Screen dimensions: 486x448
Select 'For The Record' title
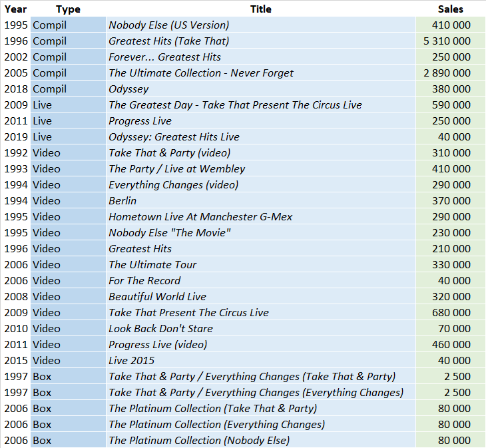coord(144,281)
